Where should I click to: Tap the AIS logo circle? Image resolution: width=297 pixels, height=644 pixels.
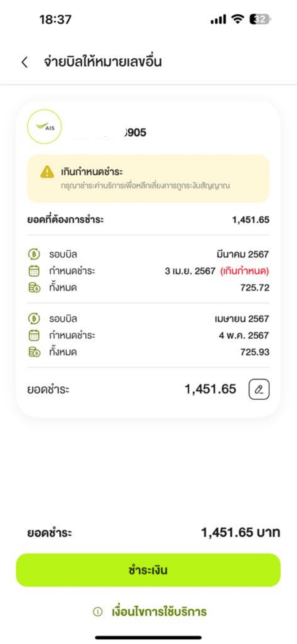[x=44, y=127]
